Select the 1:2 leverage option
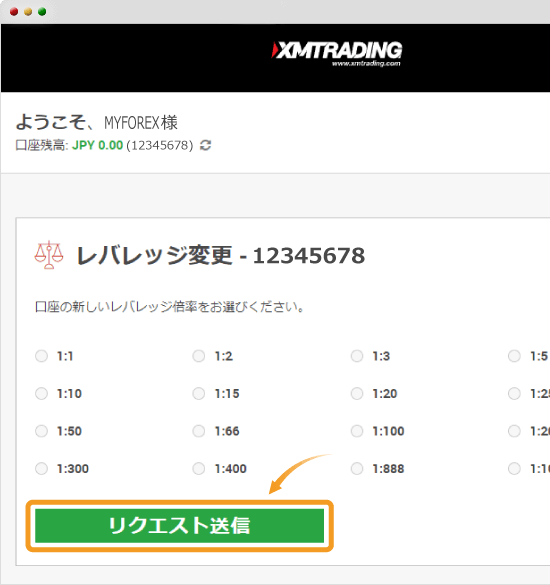 [199, 356]
